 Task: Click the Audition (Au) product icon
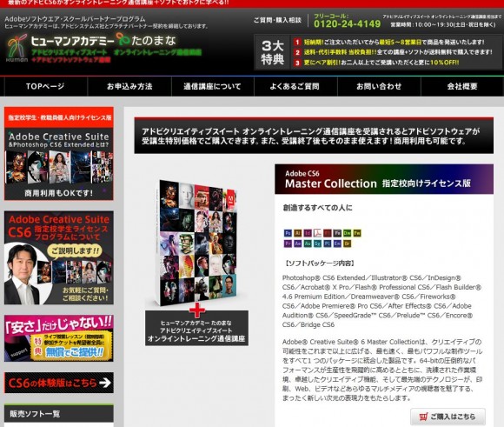click(x=308, y=244)
